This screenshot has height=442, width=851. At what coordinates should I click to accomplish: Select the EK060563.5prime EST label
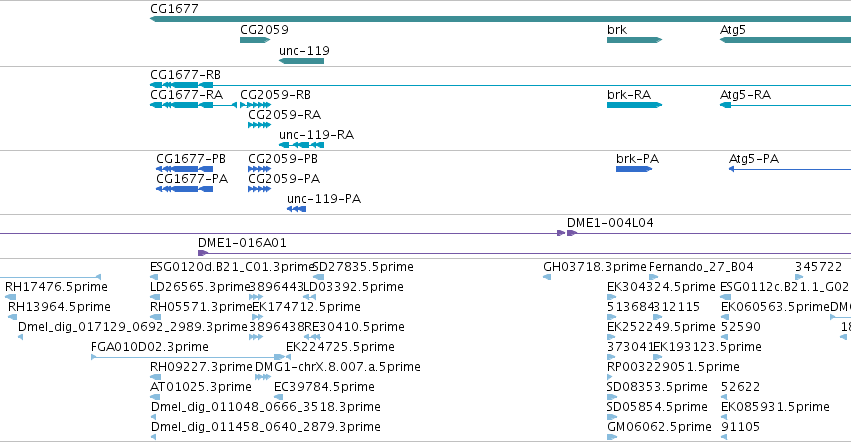pyautogui.click(x=776, y=307)
